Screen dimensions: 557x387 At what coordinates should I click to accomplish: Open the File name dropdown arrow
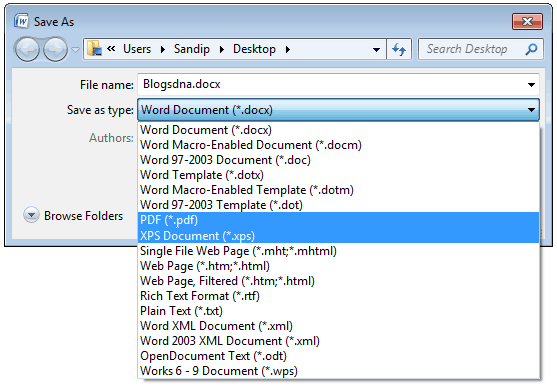point(531,85)
